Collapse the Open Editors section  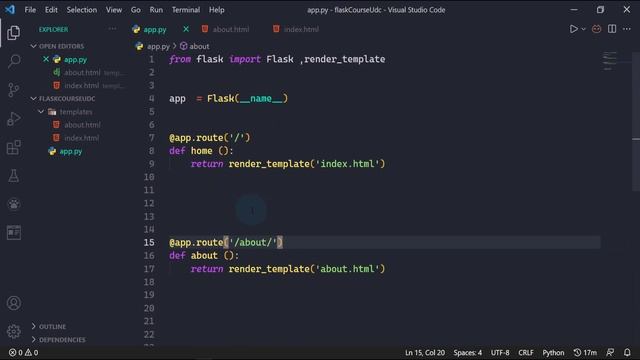click(x=61, y=46)
